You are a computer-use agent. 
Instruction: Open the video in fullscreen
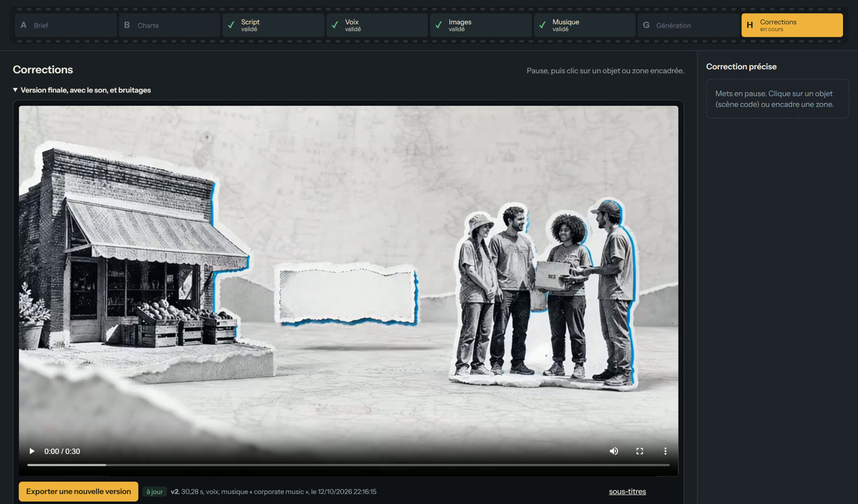click(640, 451)
